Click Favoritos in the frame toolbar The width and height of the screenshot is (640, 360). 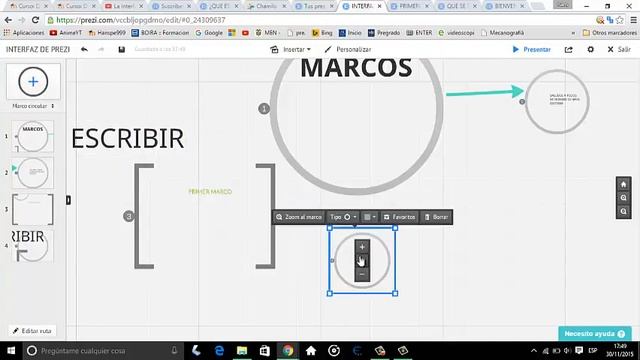click(400, 217)
